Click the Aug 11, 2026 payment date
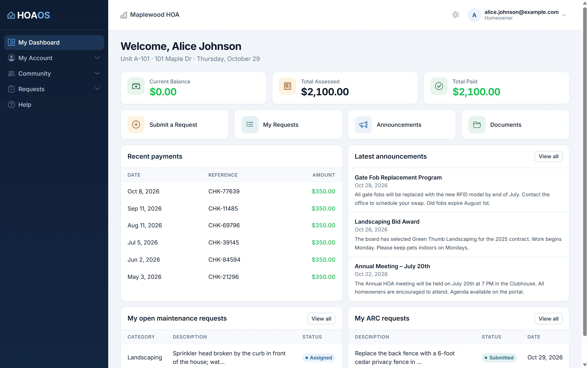The height and width of the screenshot is (368, 588). tap(145, 225)
